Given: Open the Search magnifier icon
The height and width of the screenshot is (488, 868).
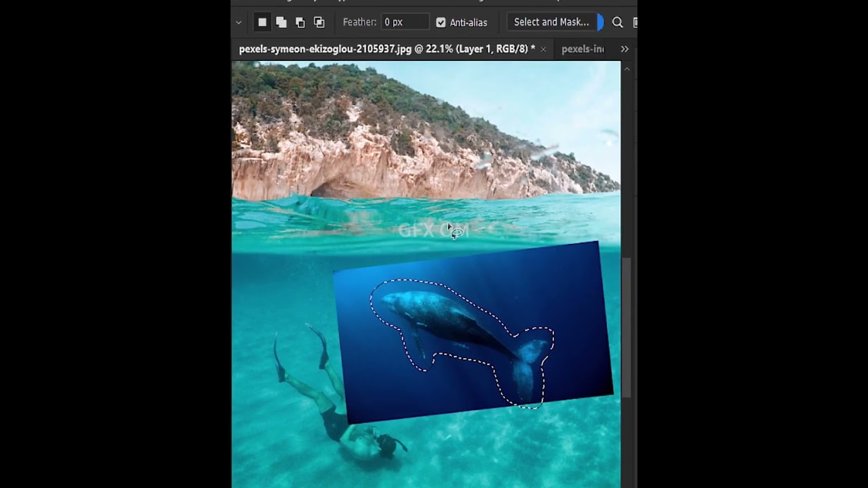Looking at the screenshot, I should click(617, 22).
